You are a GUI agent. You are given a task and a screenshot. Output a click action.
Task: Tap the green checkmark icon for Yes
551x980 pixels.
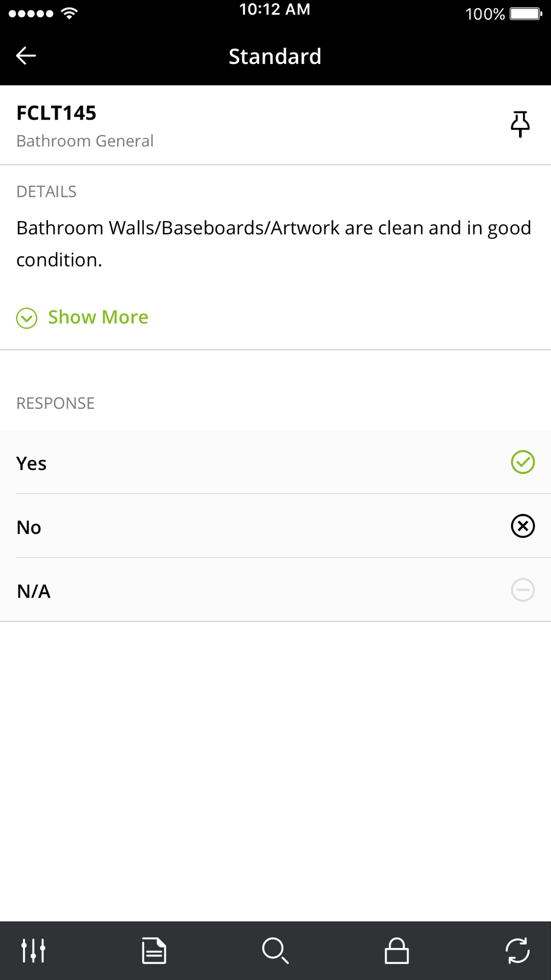[x=522, y=462]
